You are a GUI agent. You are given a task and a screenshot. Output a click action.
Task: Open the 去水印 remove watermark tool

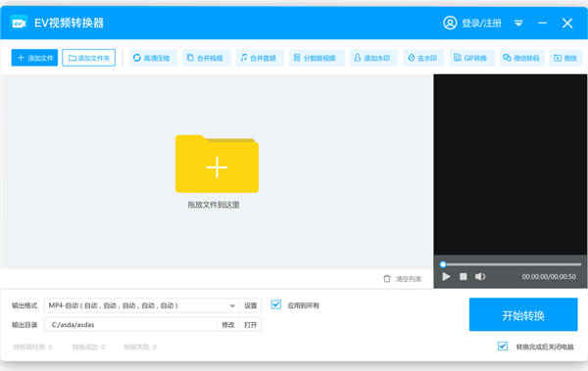click(422, 58)
